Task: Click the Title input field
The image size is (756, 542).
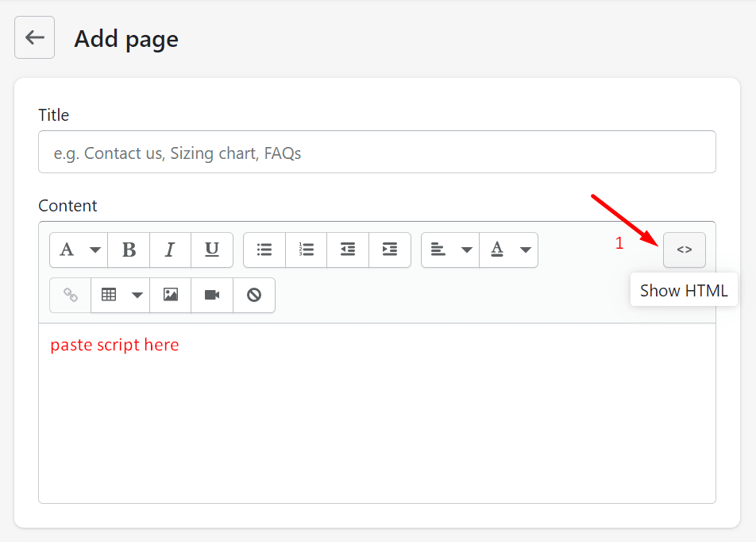Action: [376, 153]
